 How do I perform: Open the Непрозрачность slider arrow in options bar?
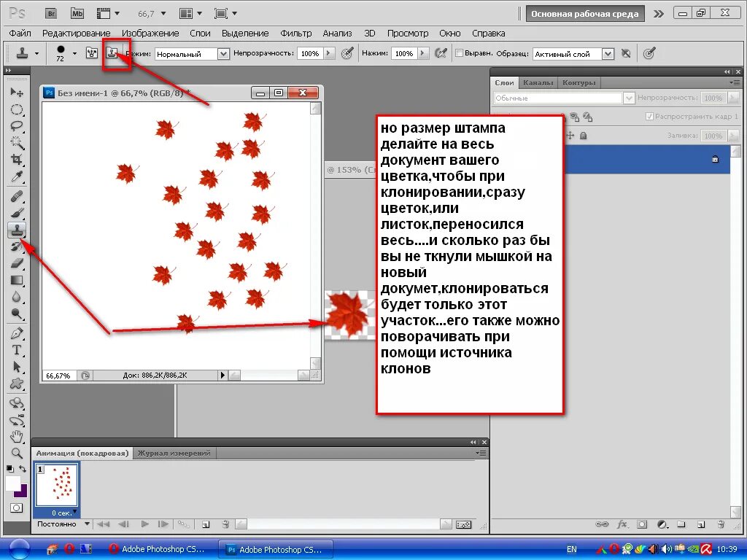point(329,53)
